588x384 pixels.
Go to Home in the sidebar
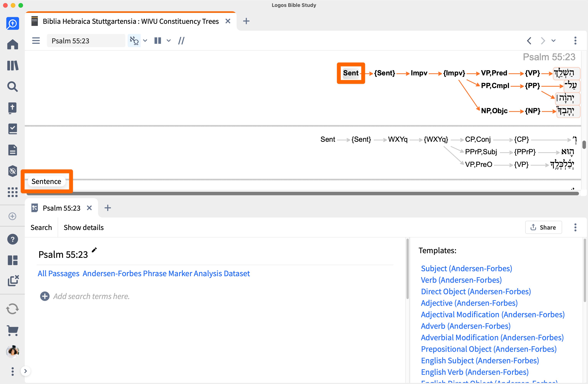pos(12,44)
